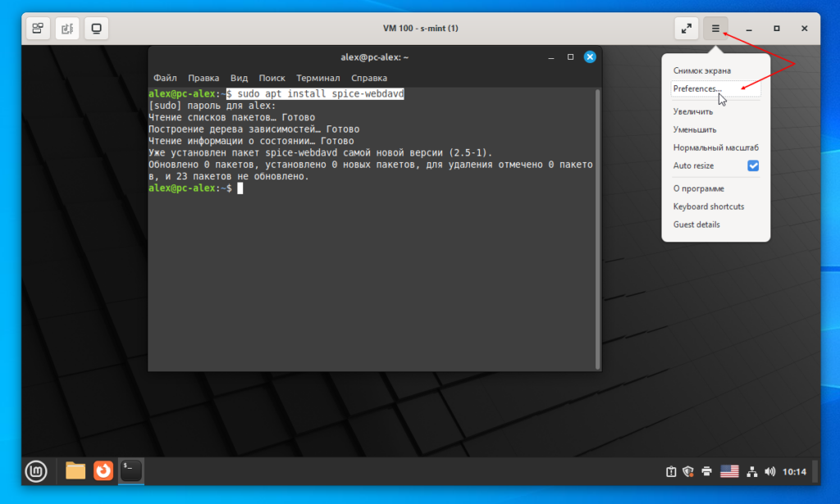Click the terminal icon in Mint taskbar

[x=131, y=471]
